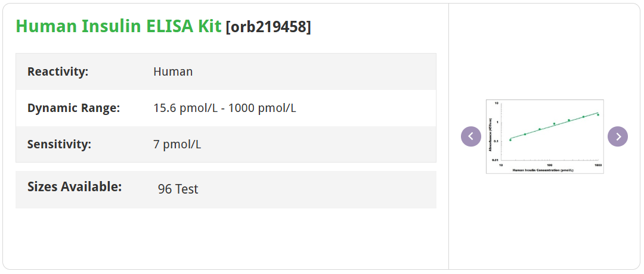Click the Dynamic Range label
The width and height of the screenshot is (644, 274).
tap(74, 108)
